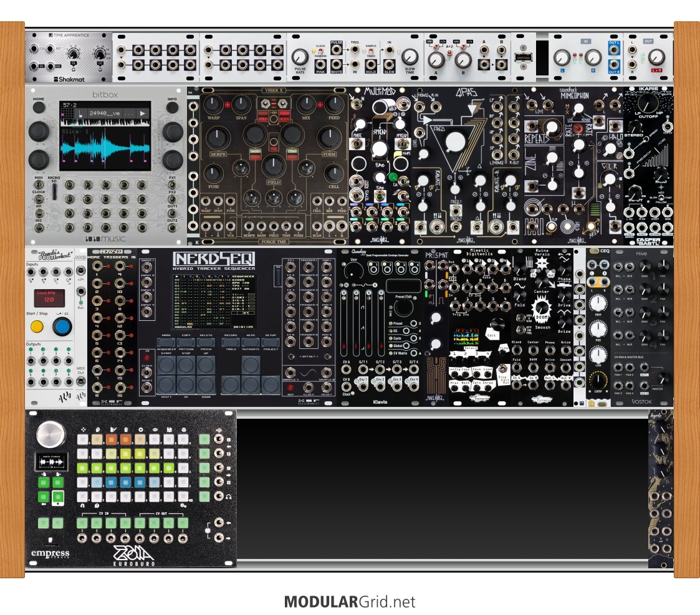This screenshot has height=615, width=700.
Task: Click the VHIKK X MORPH knob
Action: pyautogui.click(x=218, y=138)
